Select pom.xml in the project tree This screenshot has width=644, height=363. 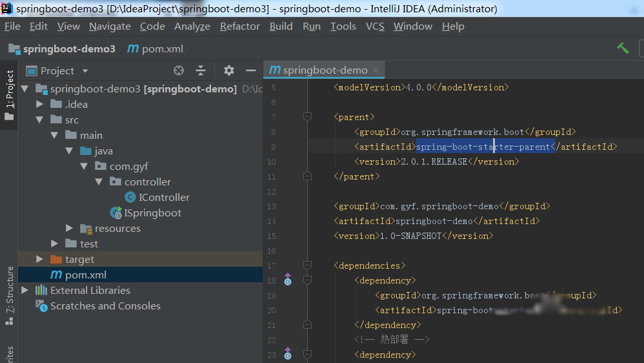pos(85,275)
